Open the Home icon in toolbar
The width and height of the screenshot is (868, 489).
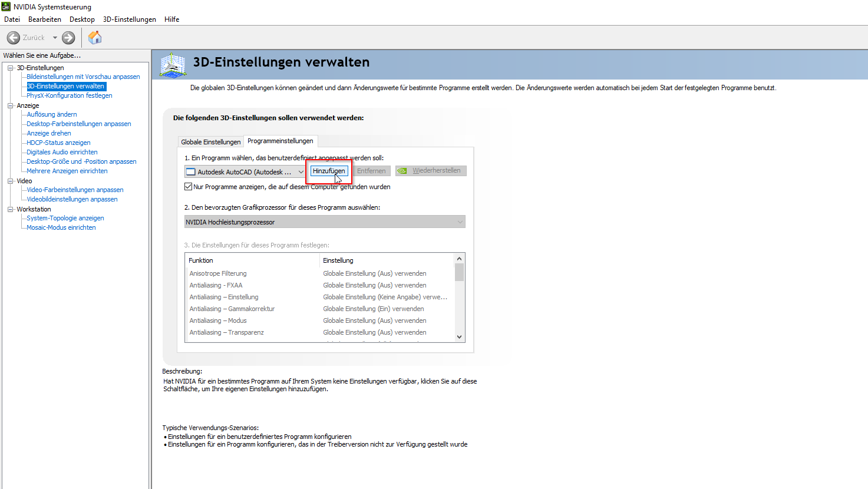[x=95, y=38]
